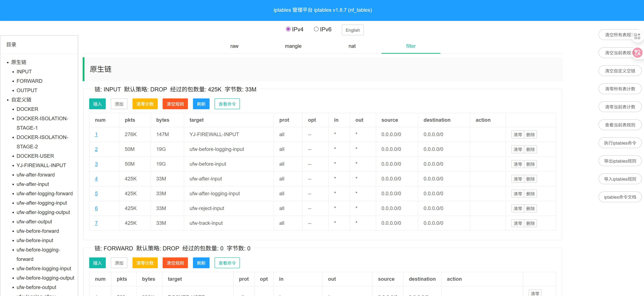
Task: Jump to FORWARD in the directory
Action: coord(29,81)
